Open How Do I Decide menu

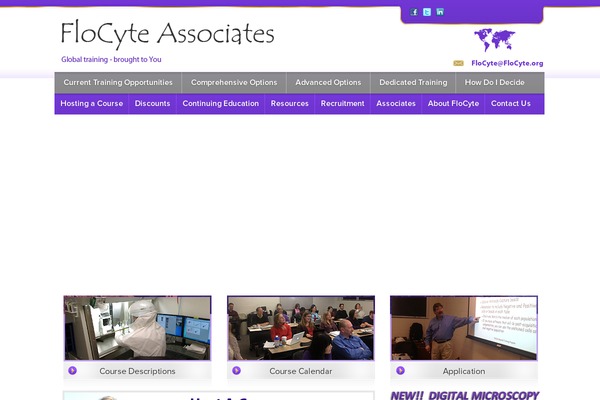(494, 83)
